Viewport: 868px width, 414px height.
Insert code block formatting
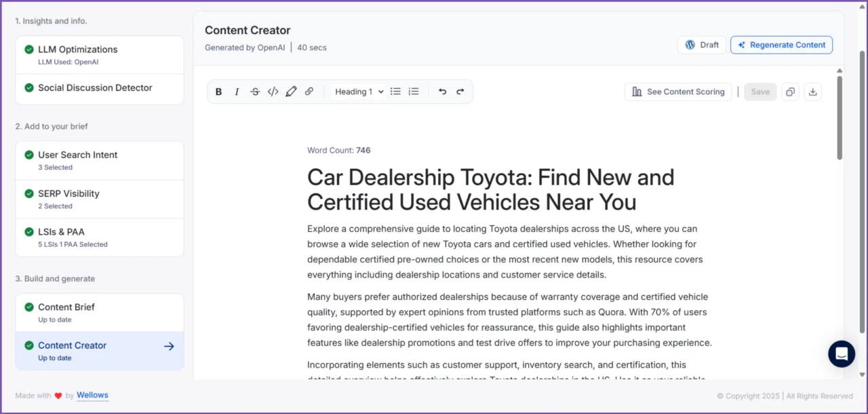pyautogui.click(x=273, y=92)
